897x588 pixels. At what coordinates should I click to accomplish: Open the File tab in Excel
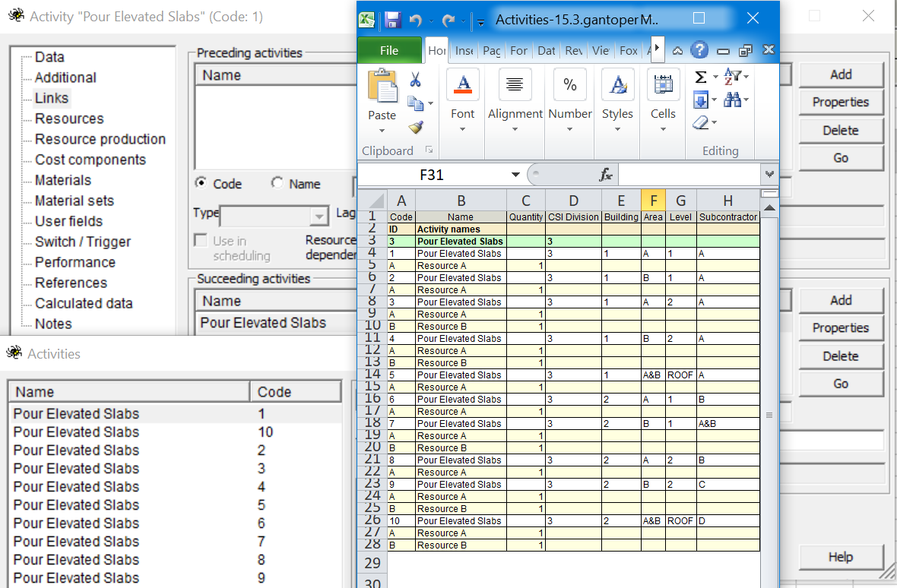tap(389, 50)
